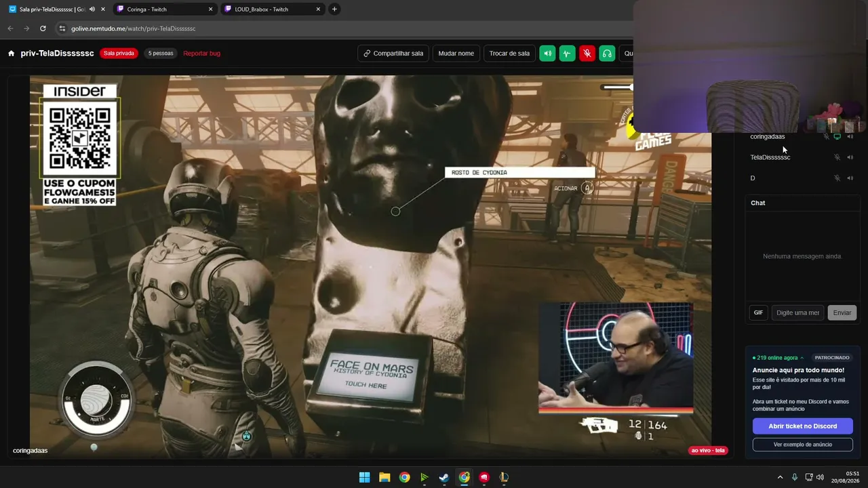Open File Explorer from the taskbar

tap(384, 477)
